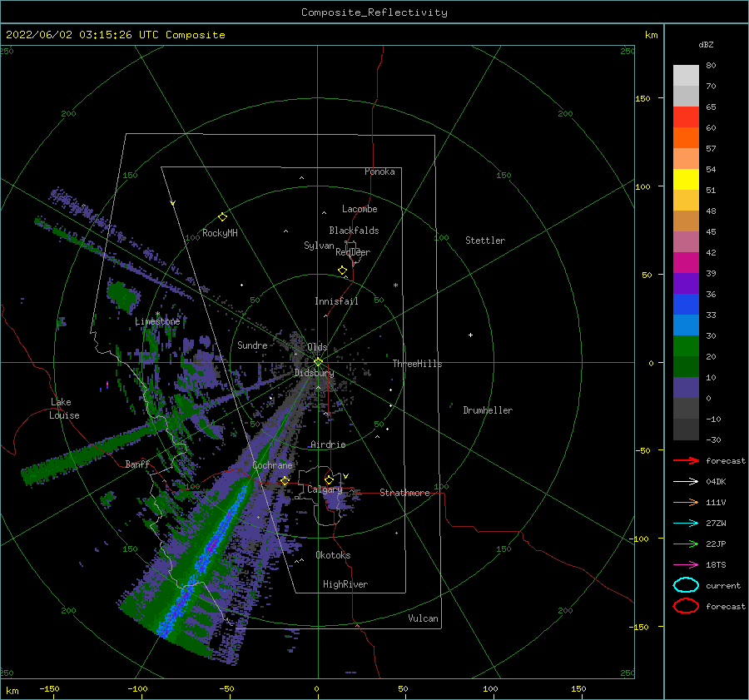Screen dimensions: 749x700
Task: Click the Blackfalds town label
Action: pyautogui.click(x=354, y=231)
